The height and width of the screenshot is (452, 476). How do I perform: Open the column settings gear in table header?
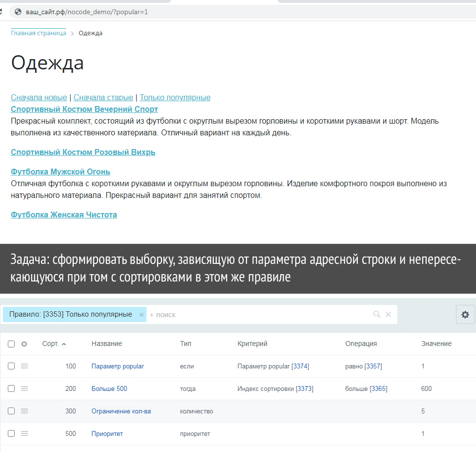point(24,344)
